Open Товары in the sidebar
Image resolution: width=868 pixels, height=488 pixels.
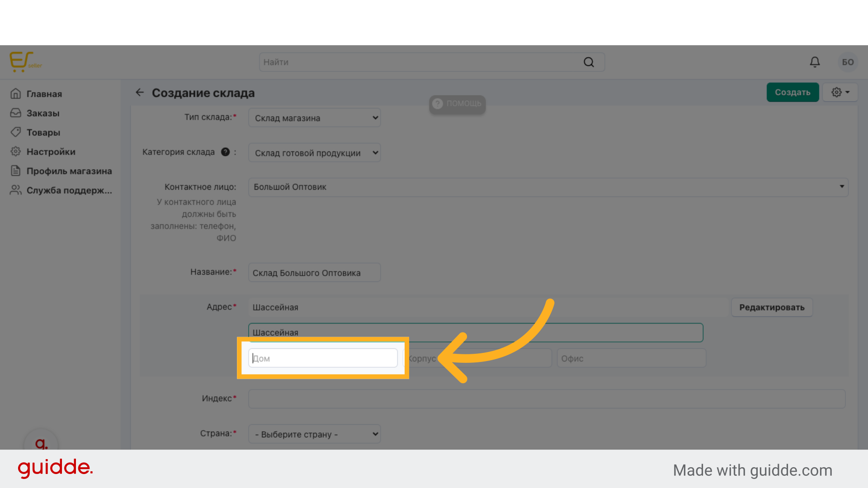pyautogui.click(x=43, y=132)
